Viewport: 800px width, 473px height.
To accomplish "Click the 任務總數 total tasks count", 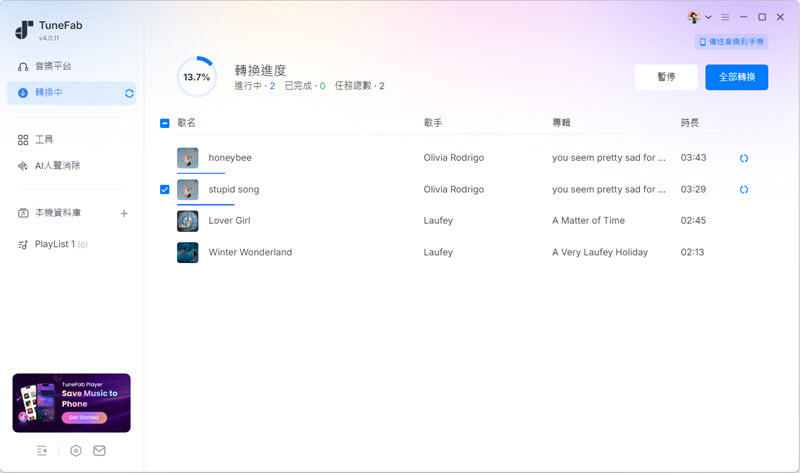I will coord(359,86).
